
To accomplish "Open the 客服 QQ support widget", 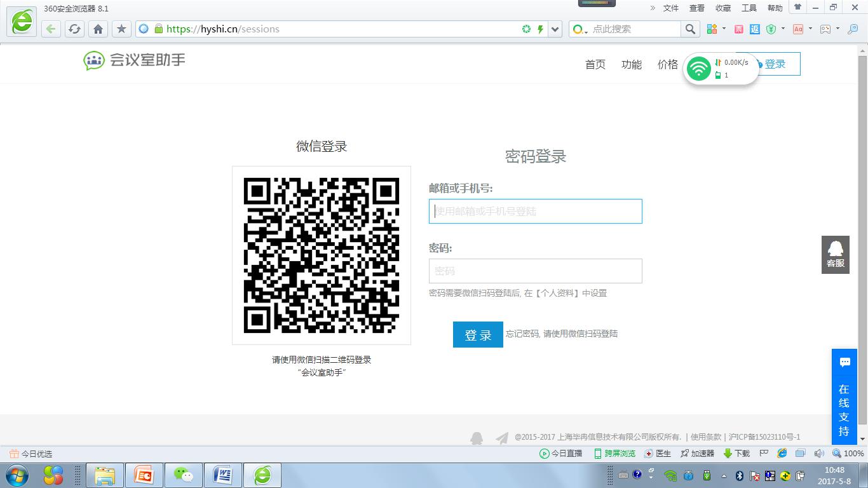I will [835, 254].
